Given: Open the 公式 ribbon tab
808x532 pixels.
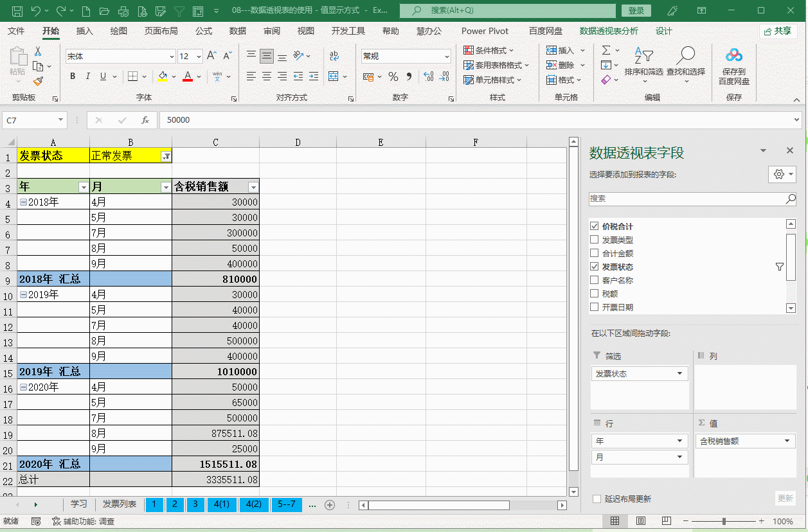Looking at the screenshot, I should (204, 31).
